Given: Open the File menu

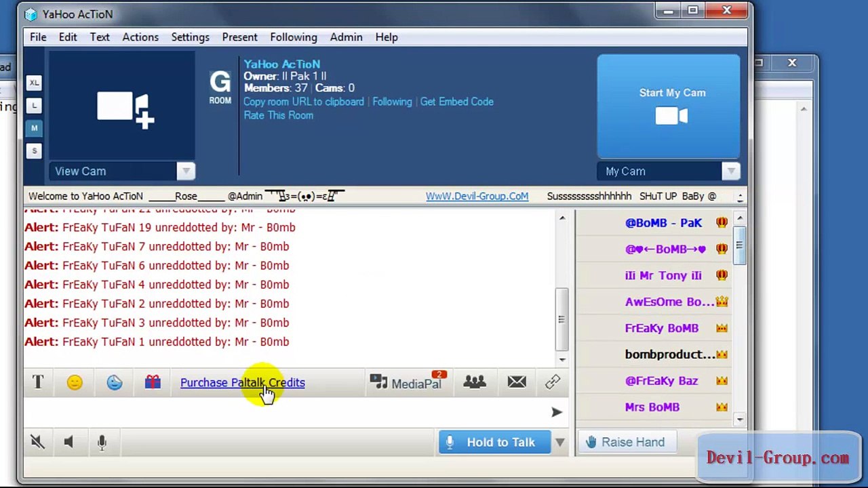Looking at the screenshot, I should click(38, 37).
